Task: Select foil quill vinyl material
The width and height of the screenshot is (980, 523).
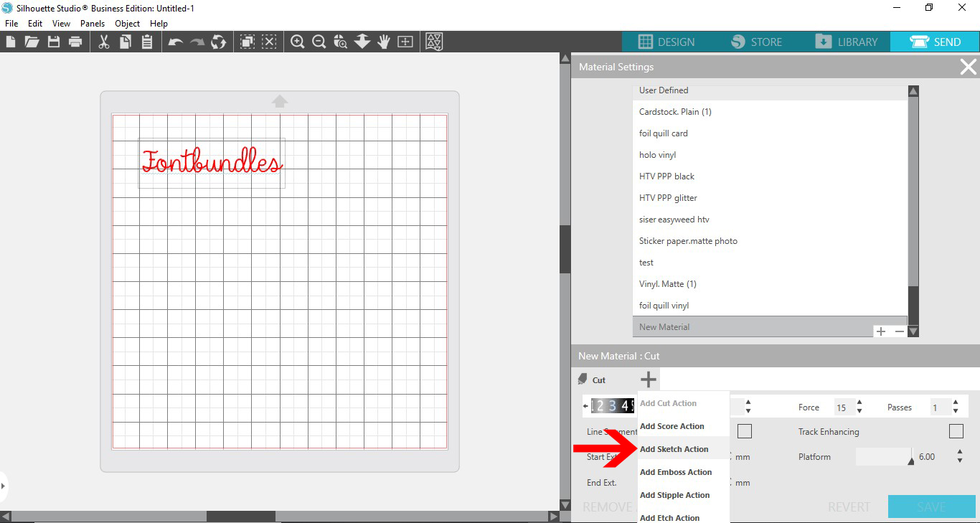Action: [x=771, y=306]
